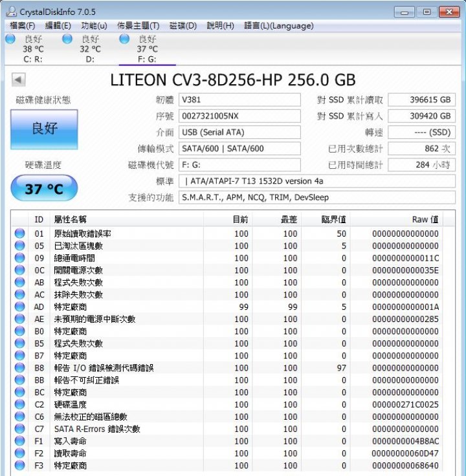Click status icon of row 01 原始讀取錯誤率
Screen dimensions: 466x476
point(20,233)
